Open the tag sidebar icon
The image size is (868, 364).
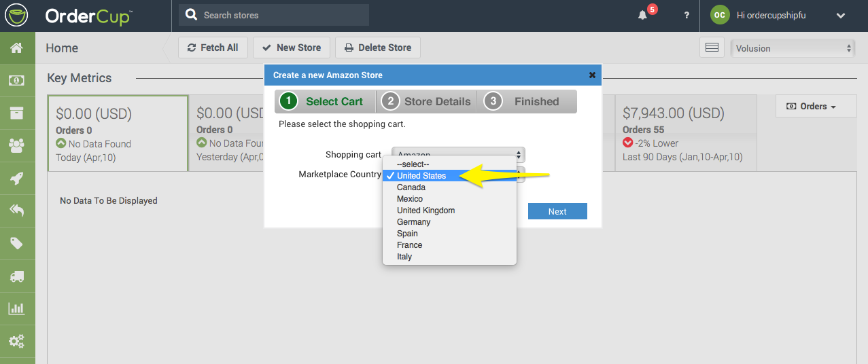pos(17,244)
